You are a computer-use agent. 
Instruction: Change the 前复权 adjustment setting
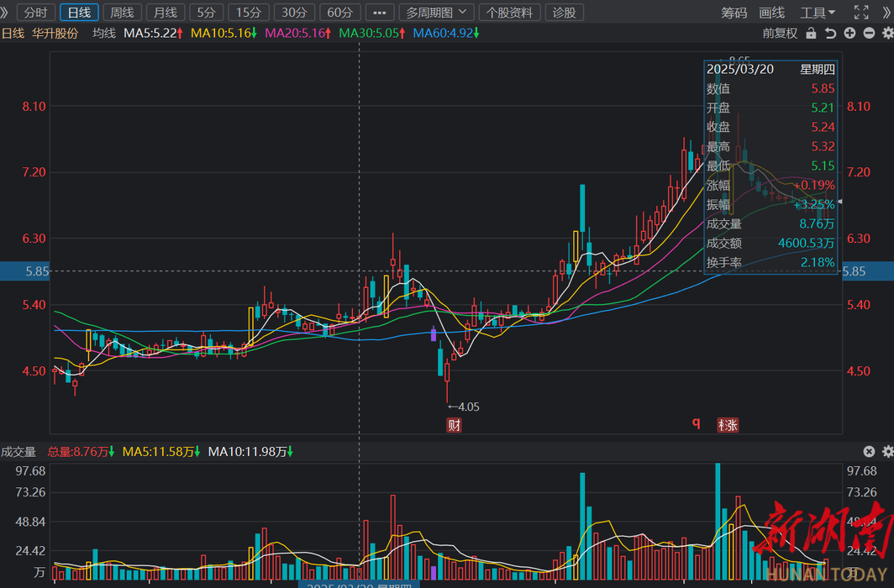coord(780,33)
